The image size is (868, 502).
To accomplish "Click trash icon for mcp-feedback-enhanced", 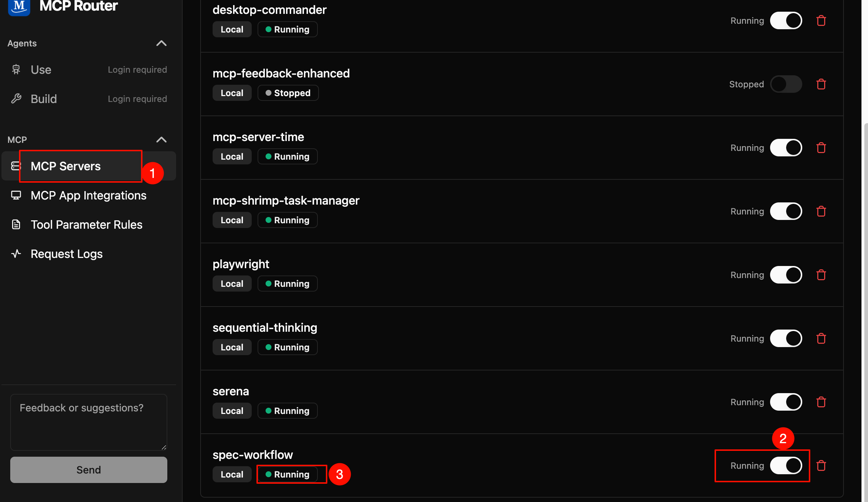I will click(x=821, y=84).
